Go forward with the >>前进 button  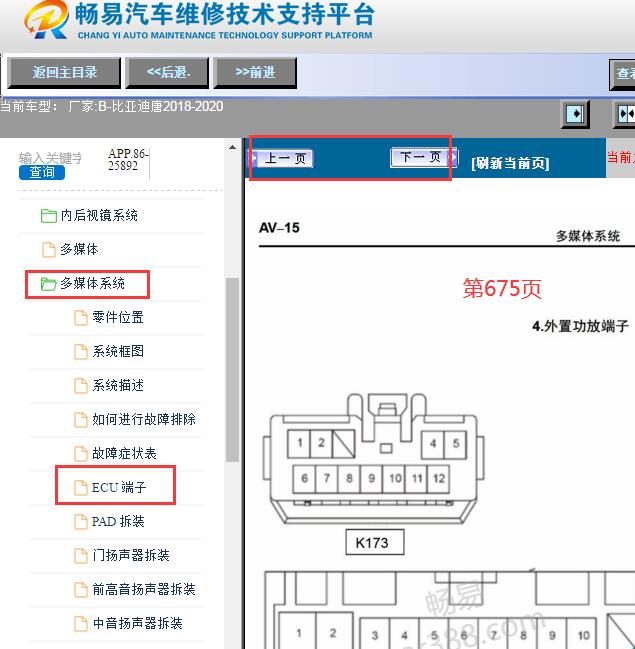coord(255,73)
